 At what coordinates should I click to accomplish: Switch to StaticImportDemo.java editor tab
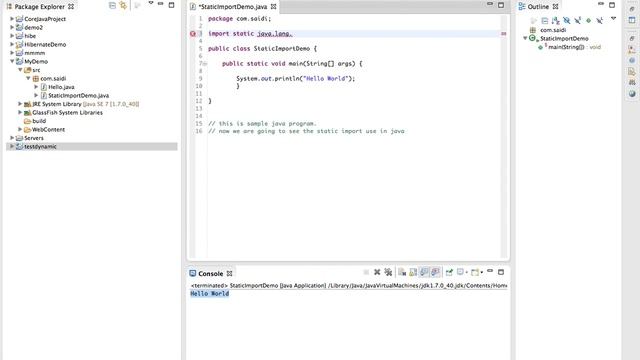tap(233, 7)
